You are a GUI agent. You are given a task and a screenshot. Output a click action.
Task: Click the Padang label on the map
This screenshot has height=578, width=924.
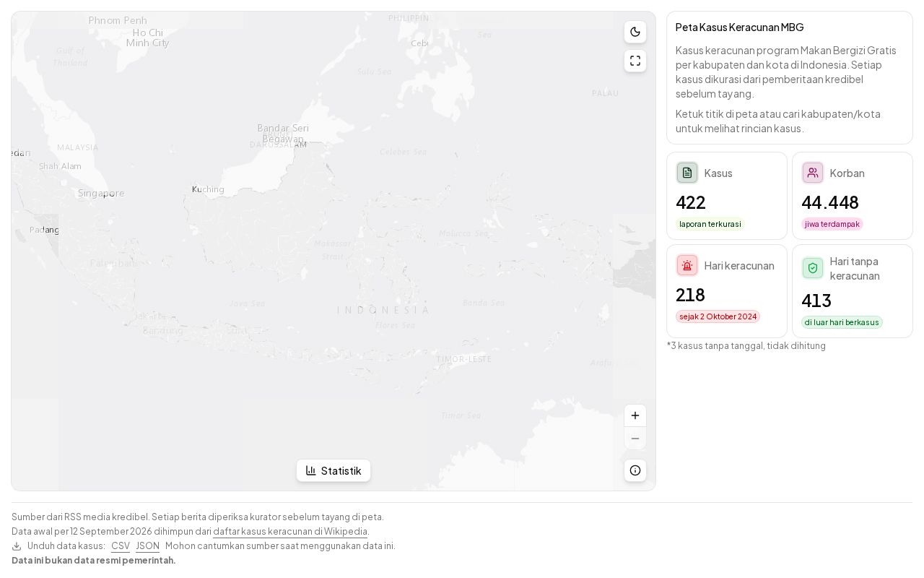pyautogui.click(x=45, y=230)
